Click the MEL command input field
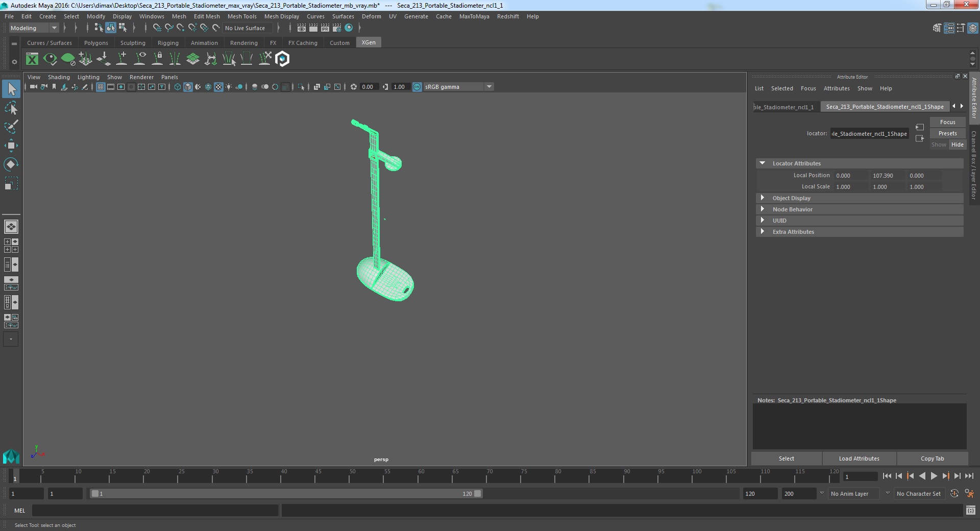 (x=155, y=510)
